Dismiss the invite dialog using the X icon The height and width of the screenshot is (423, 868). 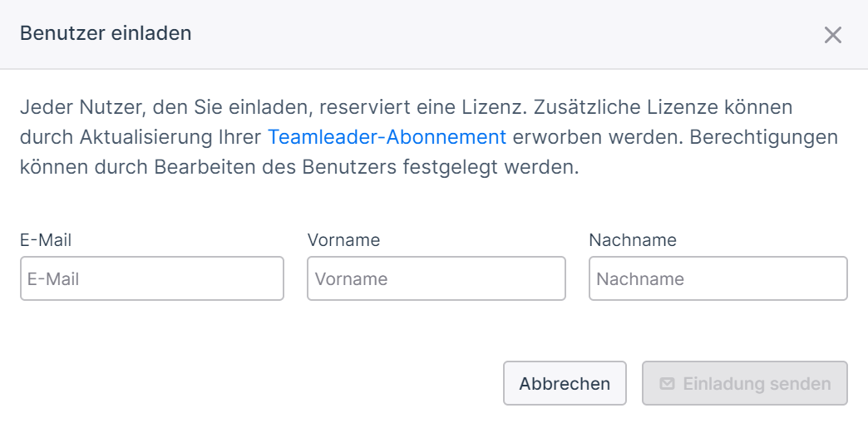click(x=832, y=35)
